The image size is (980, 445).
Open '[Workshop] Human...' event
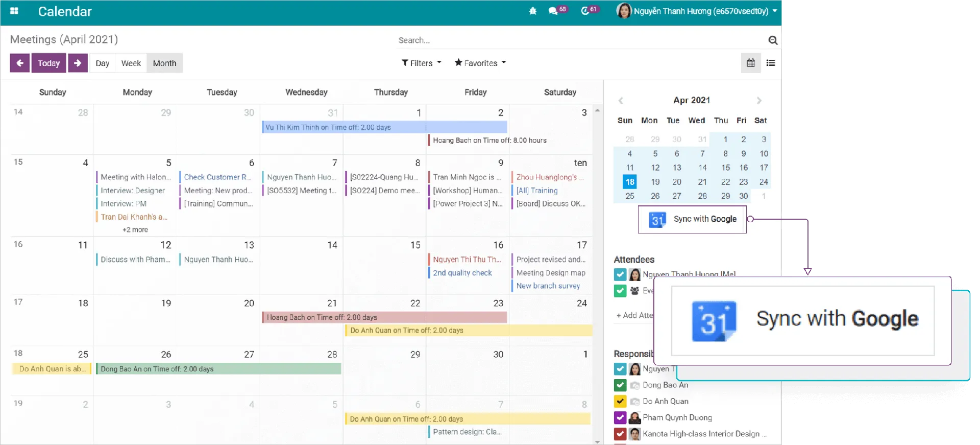click(x=467, y=190)
